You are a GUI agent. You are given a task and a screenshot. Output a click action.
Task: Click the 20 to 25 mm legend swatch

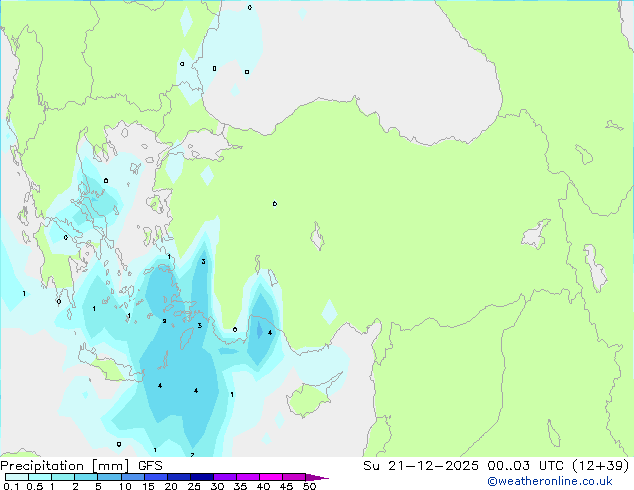click(179, 477)
